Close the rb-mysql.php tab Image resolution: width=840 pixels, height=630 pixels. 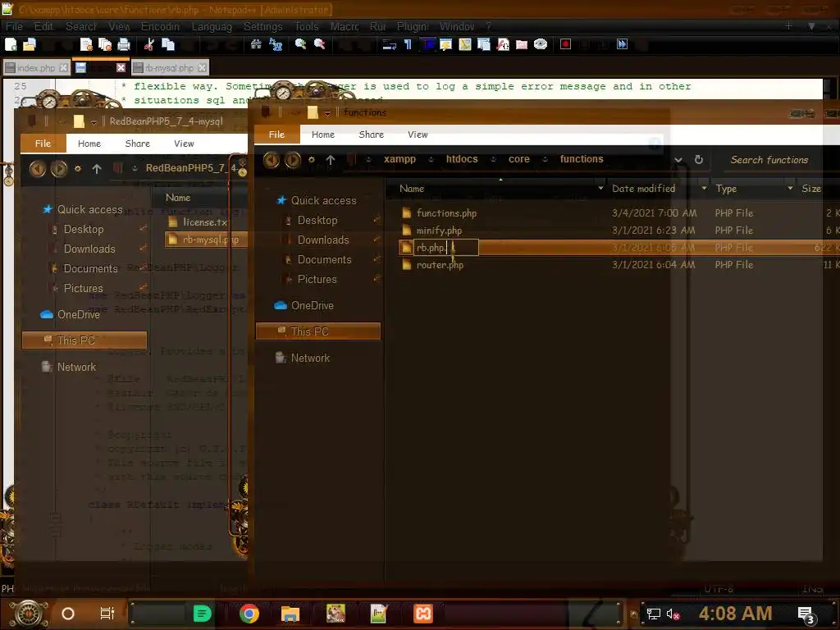202,68
